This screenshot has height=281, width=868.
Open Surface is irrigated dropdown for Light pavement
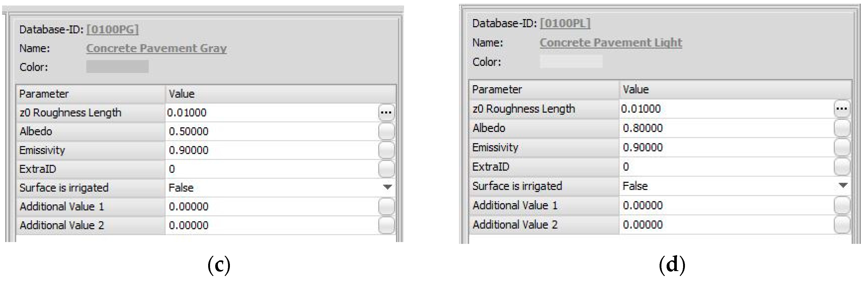point(843,185)
